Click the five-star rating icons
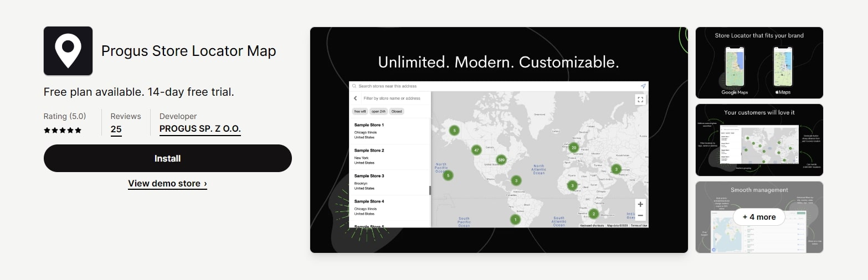 click(63, 131)
